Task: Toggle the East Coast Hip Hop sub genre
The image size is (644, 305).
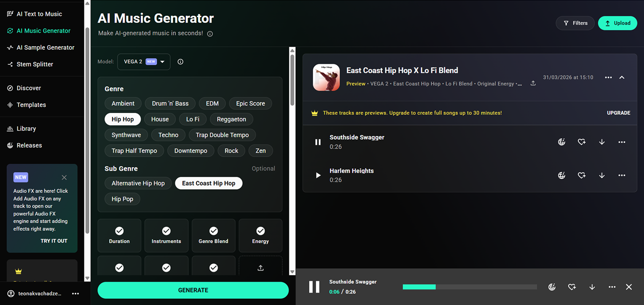Action: (208, 183)
